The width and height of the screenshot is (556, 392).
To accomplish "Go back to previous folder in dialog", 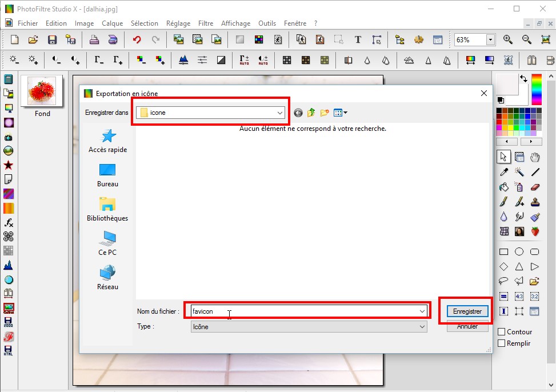I will click(298, 113).
